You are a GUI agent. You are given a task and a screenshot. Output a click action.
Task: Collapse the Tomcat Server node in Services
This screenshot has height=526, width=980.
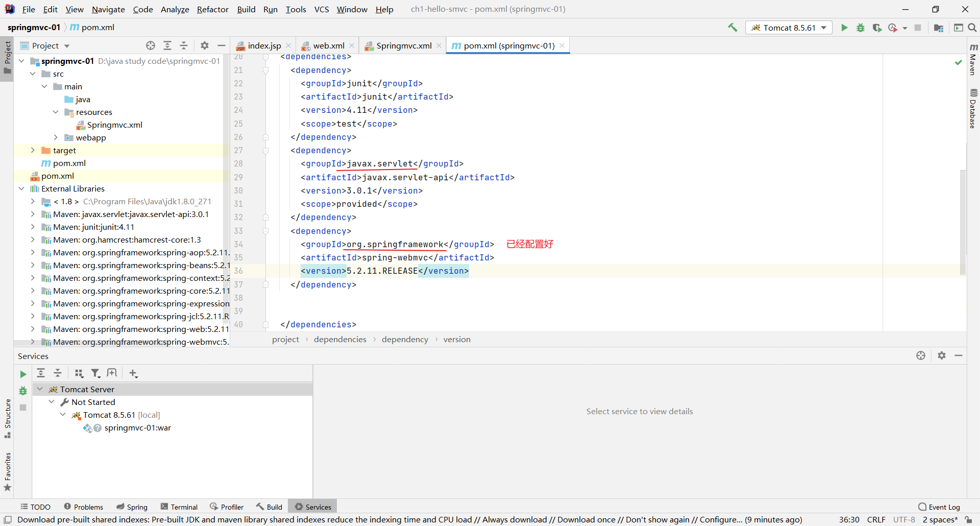[x=40, y=389]
